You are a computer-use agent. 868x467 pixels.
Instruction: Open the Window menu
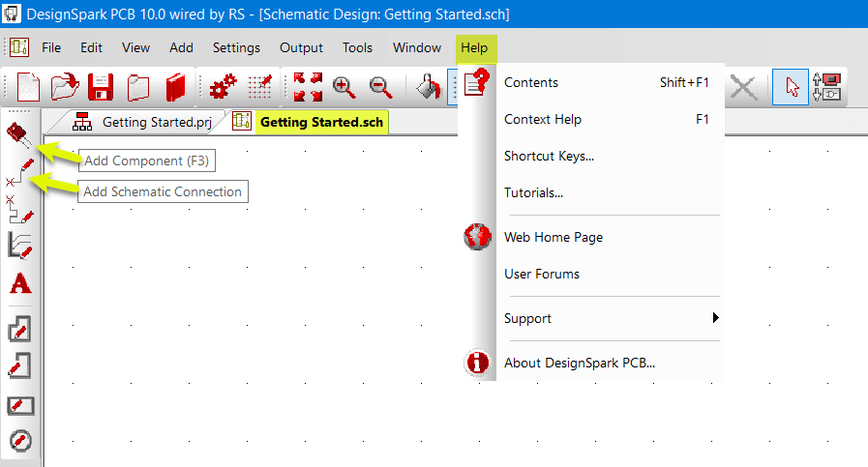[417, 47]
